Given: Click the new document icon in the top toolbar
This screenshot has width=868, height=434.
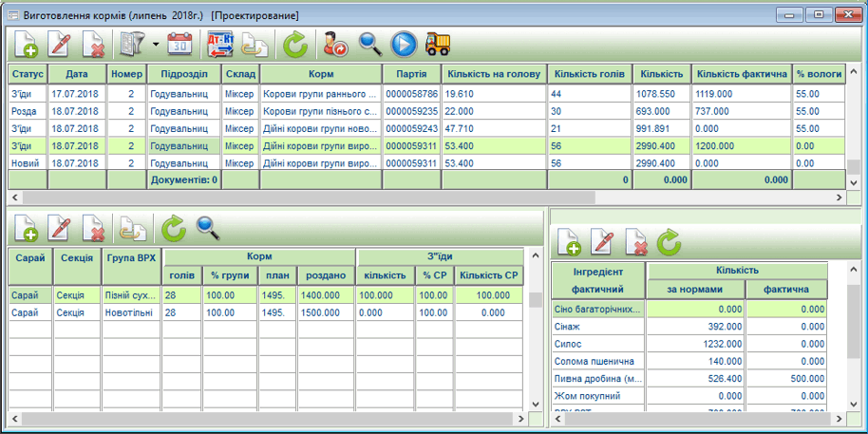Looking at the screenshot, I should click(x=27, y=44).
